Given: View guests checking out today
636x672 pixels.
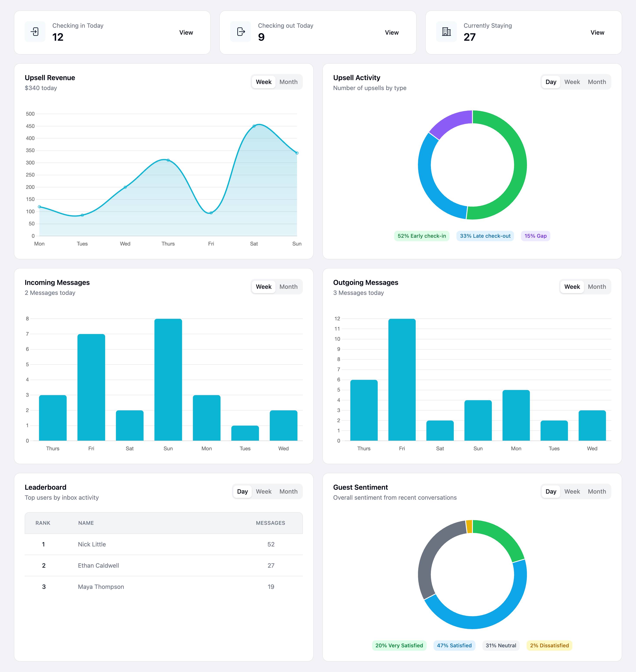Looking at the screenshot, I should 392,32.
